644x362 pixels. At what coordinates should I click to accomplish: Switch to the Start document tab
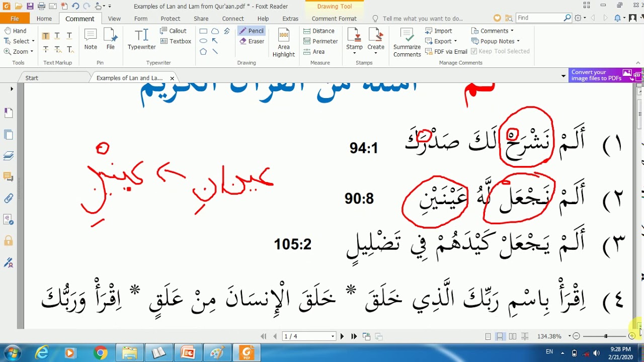click(32, 78)
